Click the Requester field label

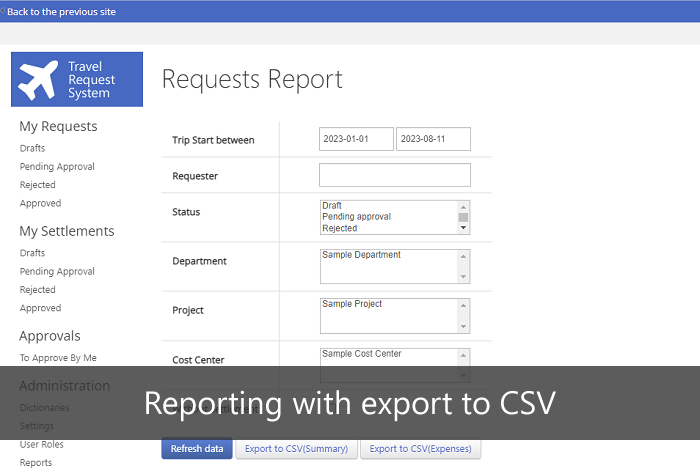195,176
